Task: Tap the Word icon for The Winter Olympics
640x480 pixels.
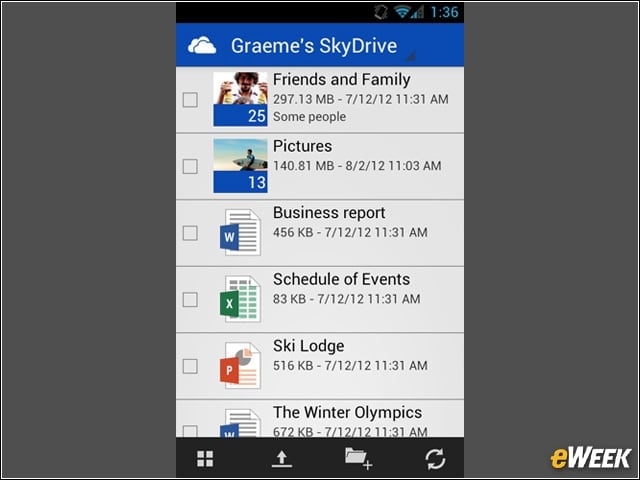Action: point(240,423)
